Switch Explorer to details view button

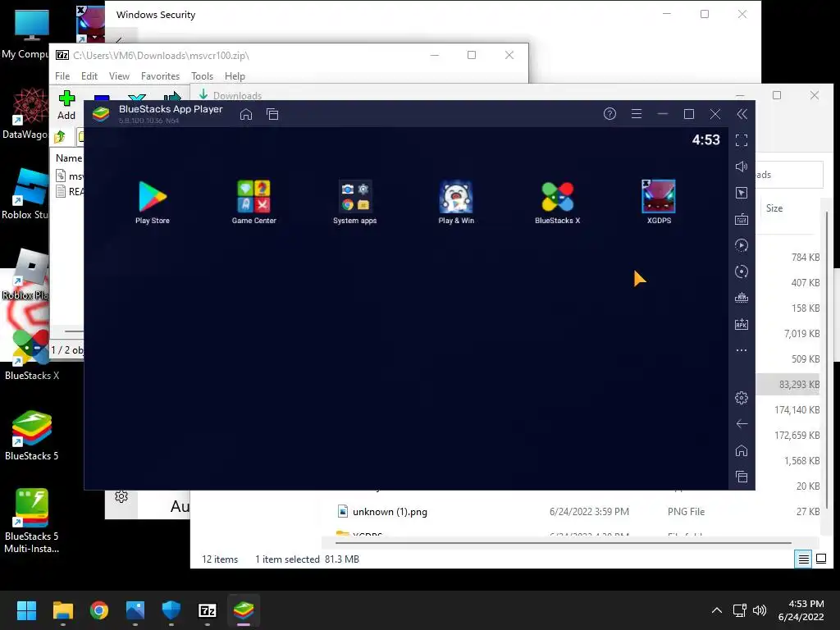[804, 559]
